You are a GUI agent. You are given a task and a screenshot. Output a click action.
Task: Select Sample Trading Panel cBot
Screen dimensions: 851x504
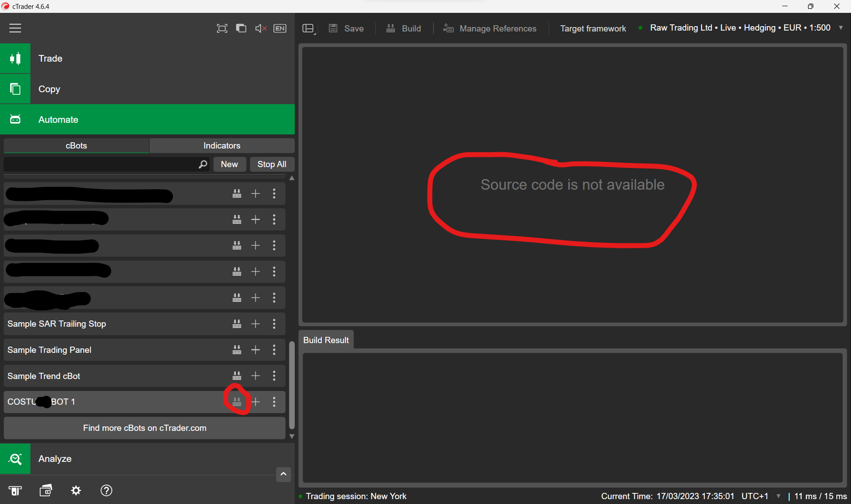(144, 350)
